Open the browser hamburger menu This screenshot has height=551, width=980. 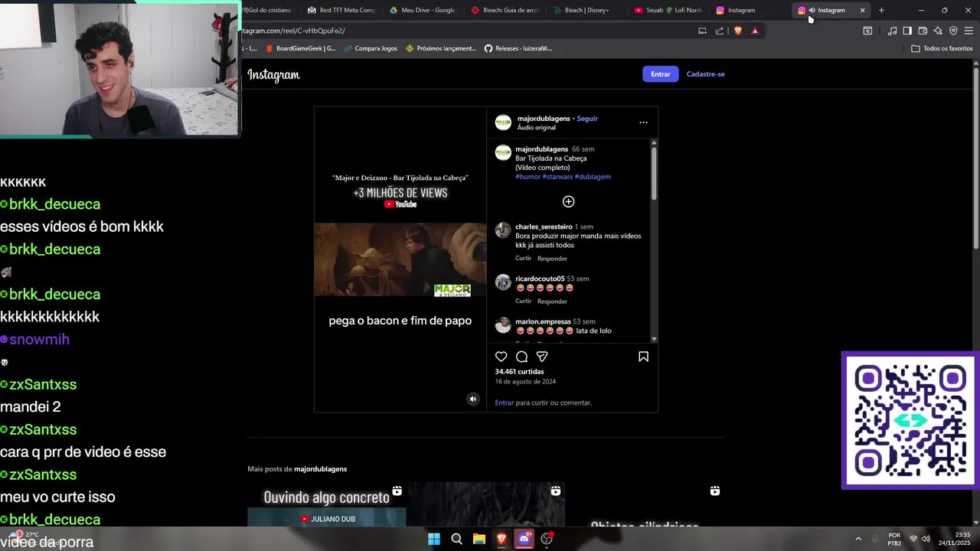click(969, 31)
